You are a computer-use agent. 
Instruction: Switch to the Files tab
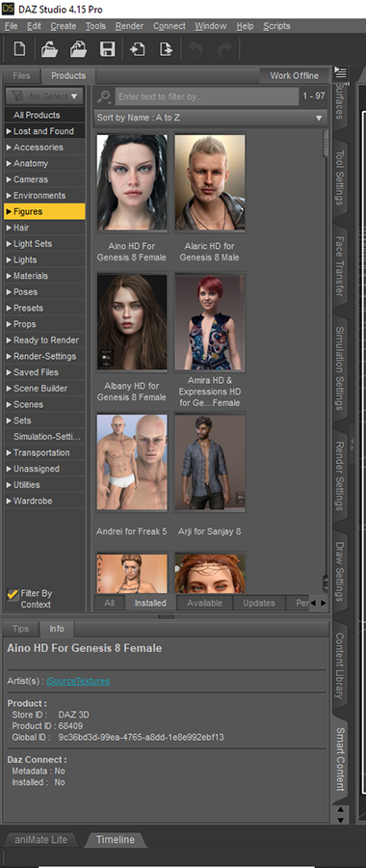pos(21,76)
